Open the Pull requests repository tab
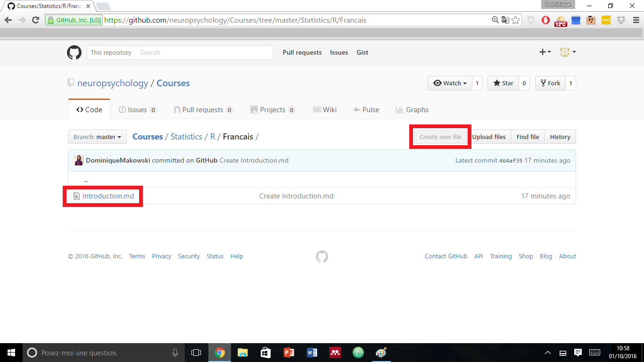Image resolution: width=644 pixels, height=362 pixels. tap(203, 109)
